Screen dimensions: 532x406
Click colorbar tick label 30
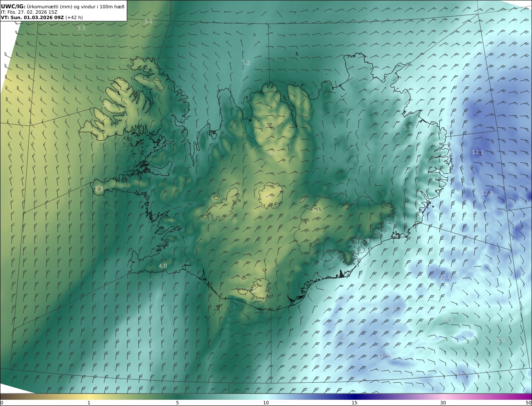click(x=443, y=403)
